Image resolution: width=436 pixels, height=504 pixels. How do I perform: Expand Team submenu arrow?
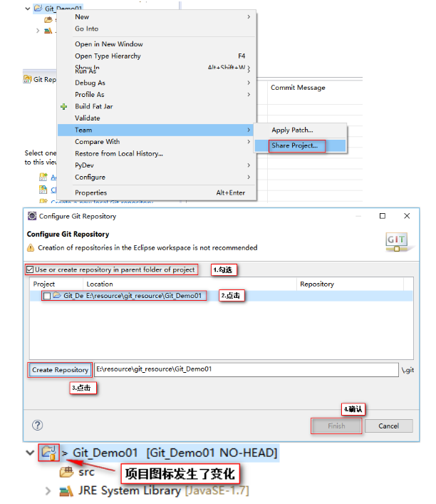249,130
